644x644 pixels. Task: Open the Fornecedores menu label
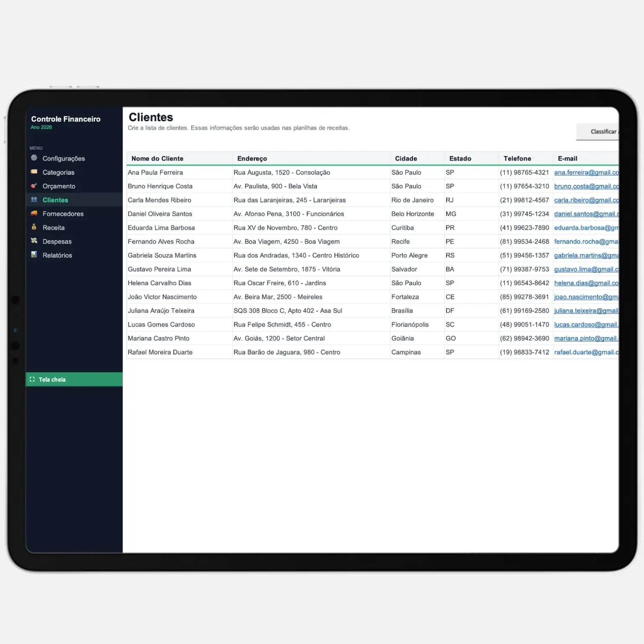[x=63, y=214]
